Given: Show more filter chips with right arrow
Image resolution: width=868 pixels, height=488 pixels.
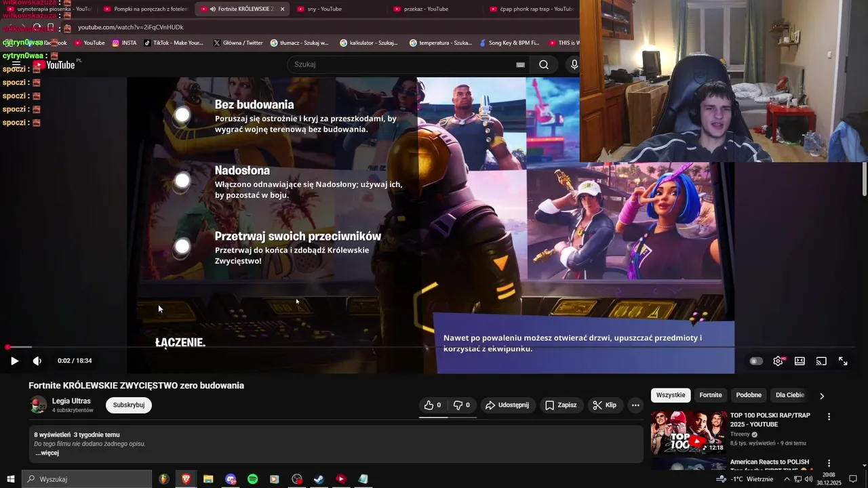Looking at the screenshot, I should pos(822,396).
